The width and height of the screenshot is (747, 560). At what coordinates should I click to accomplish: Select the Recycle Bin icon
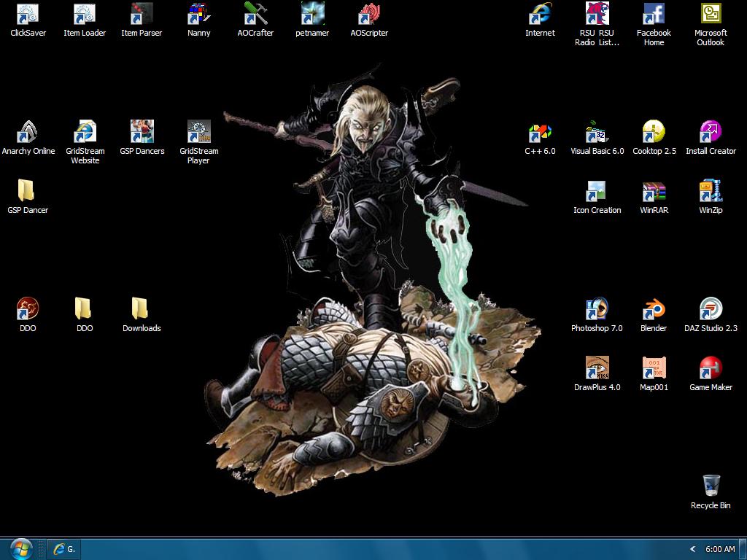tap(711, 486)
